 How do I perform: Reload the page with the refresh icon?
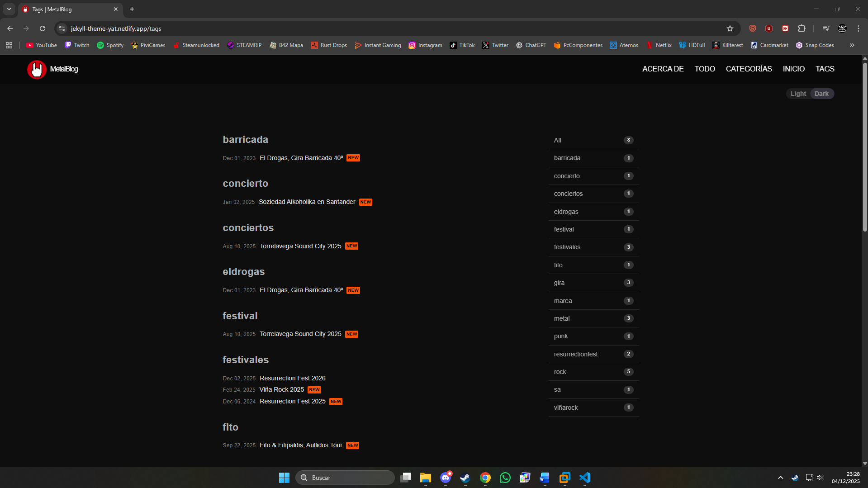(x=43, y=28)
